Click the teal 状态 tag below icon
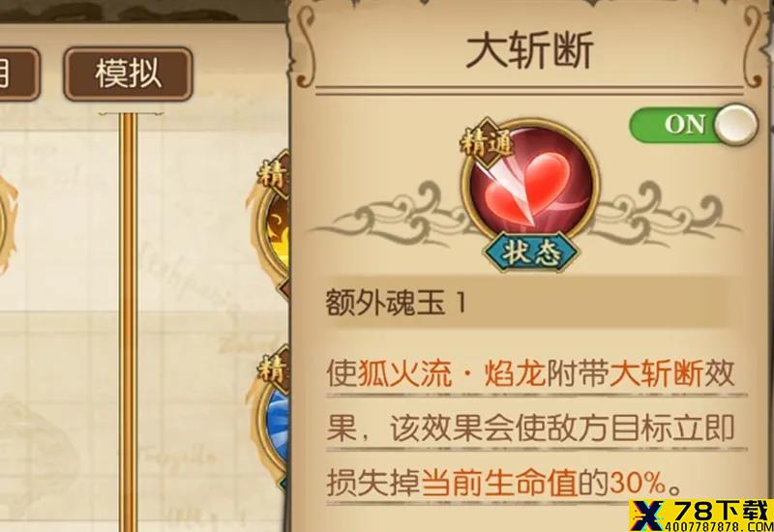 530,253
